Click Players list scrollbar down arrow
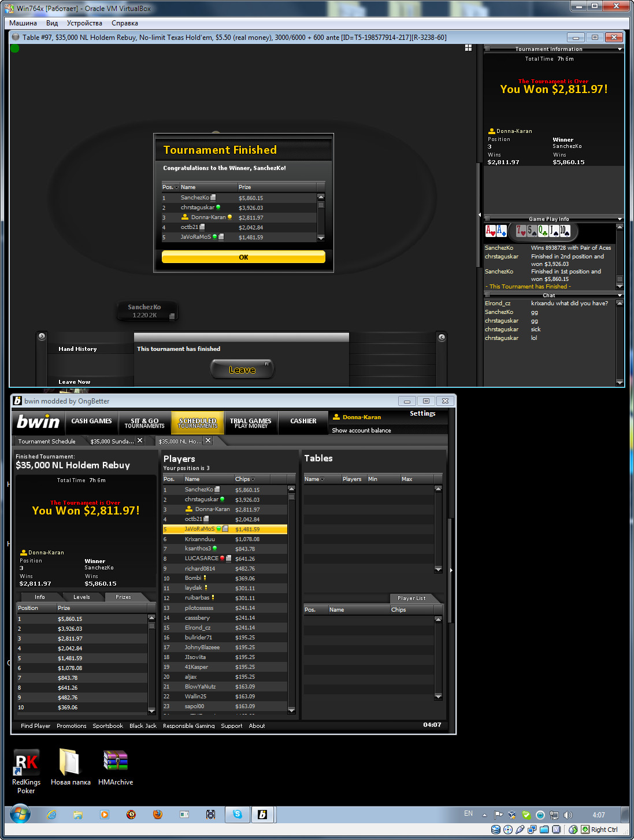Viewport: 634px width, 840px height. tap(291, 710)
